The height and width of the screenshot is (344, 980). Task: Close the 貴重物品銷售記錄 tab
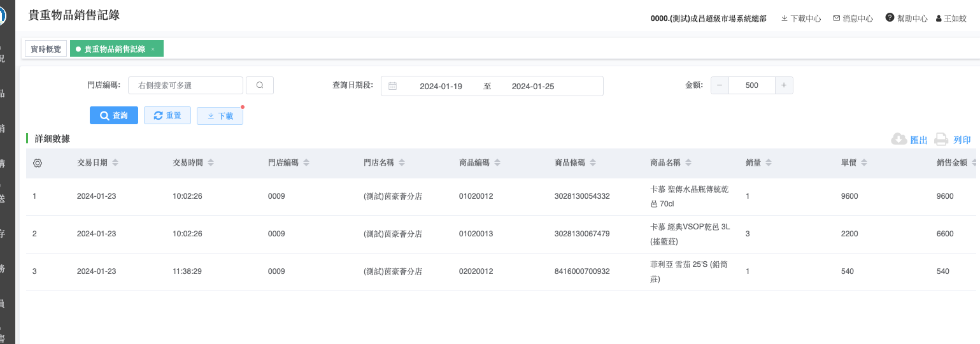click(153, 49)
